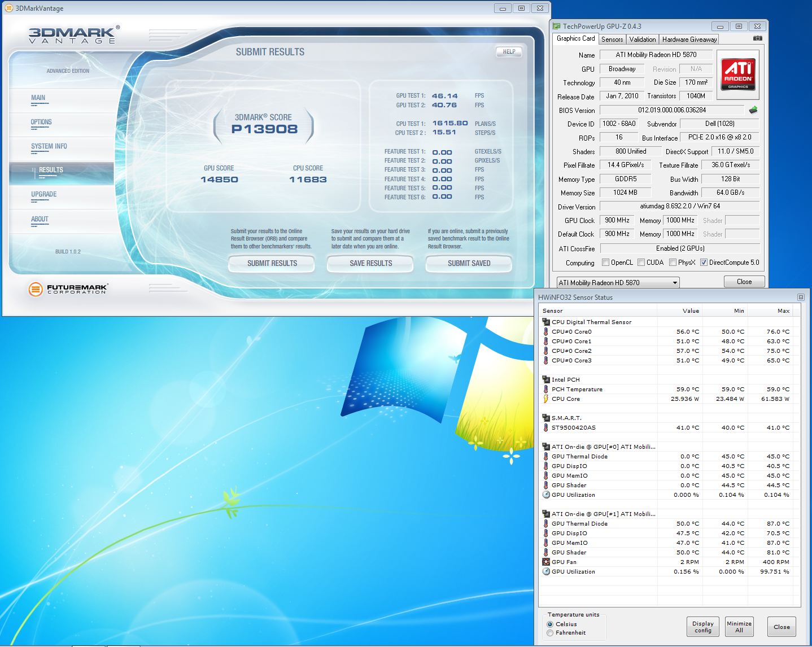Toggle the CUDA checkbox in GPU-Z
812x647 pixels.
click(641, 263)
